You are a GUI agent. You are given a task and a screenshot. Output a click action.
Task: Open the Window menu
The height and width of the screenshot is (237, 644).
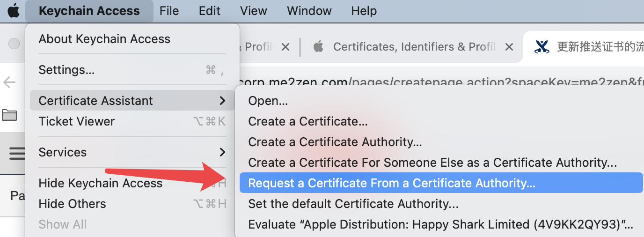[309, 11]
